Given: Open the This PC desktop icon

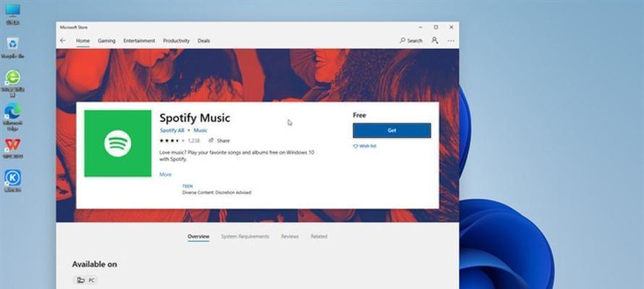Looking at the screenshot, I should tap(13, 14).
